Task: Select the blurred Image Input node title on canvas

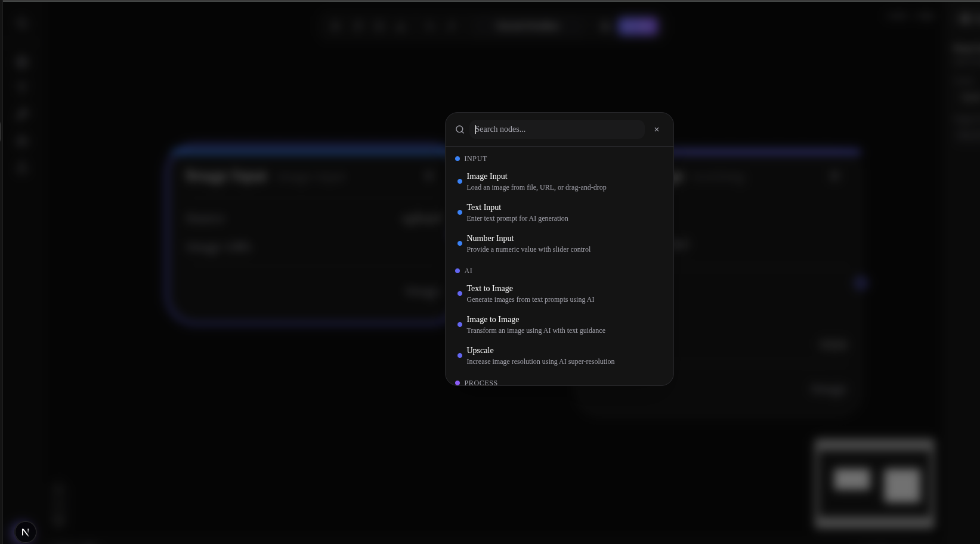Action: [226, 177]
